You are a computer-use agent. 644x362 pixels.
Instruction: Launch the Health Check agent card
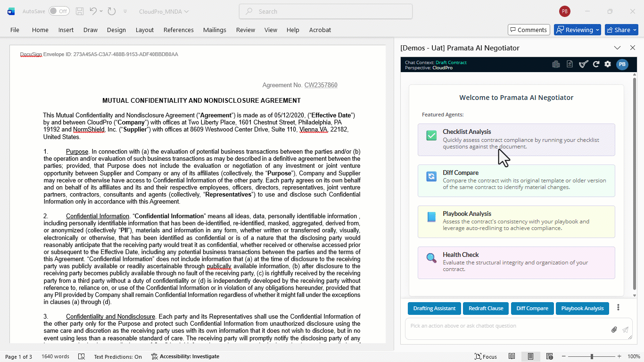tap(516, 263)
